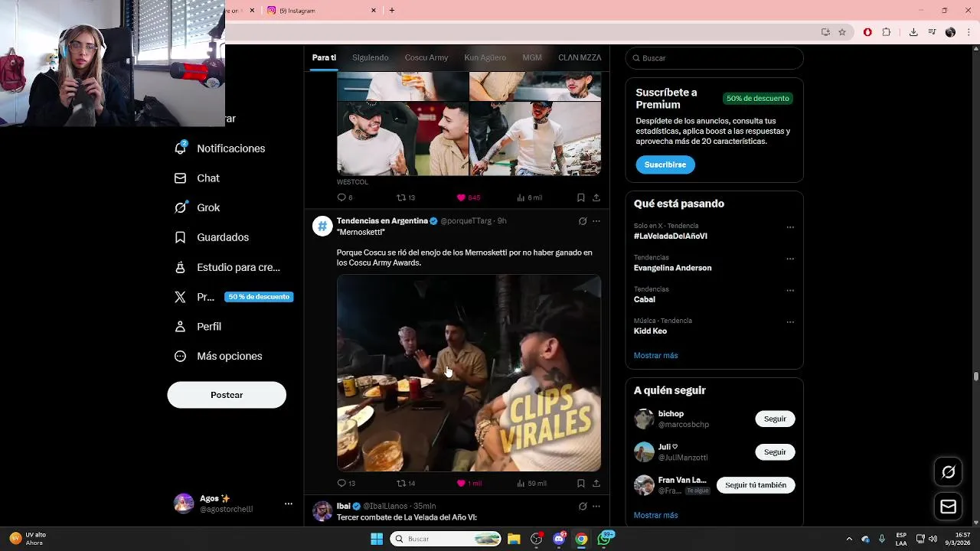The width and height of the screenshot is (980, 551).
Task: Open WhatsApp from the taskbar
Action: tap(605, 539)
